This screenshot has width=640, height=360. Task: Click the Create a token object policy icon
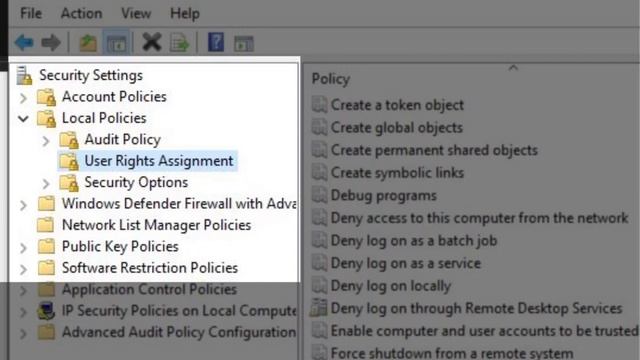click(x=319, y=105)
